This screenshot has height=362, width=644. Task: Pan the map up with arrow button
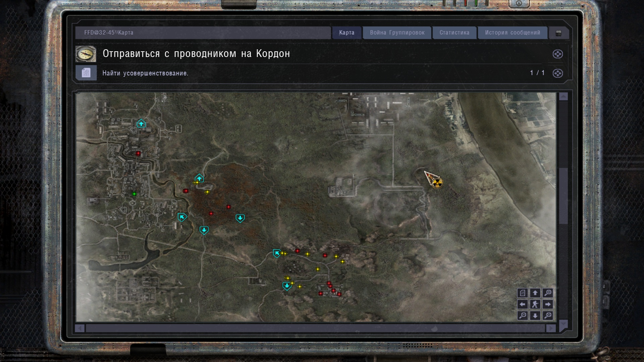click(535, 293)
